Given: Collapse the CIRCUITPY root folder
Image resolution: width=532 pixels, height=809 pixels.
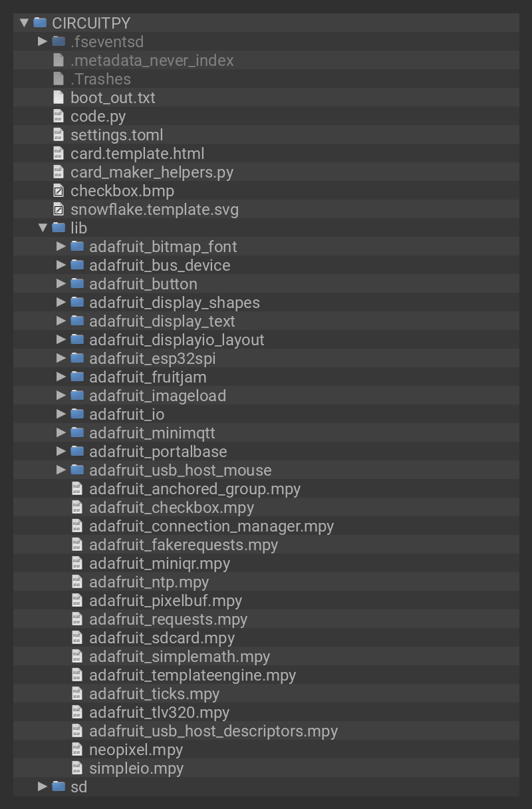Looking at the screenshot, I should (x=25, y=23).
